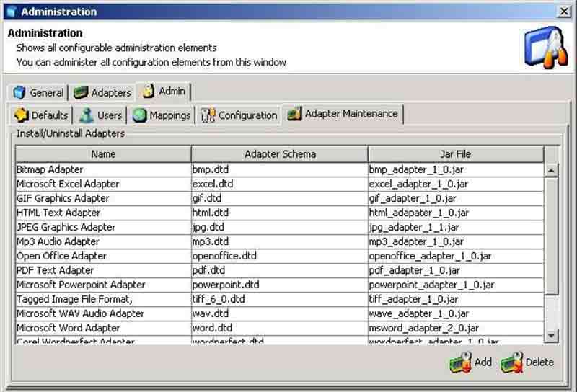Select the Admin tab

pos(164,91)
